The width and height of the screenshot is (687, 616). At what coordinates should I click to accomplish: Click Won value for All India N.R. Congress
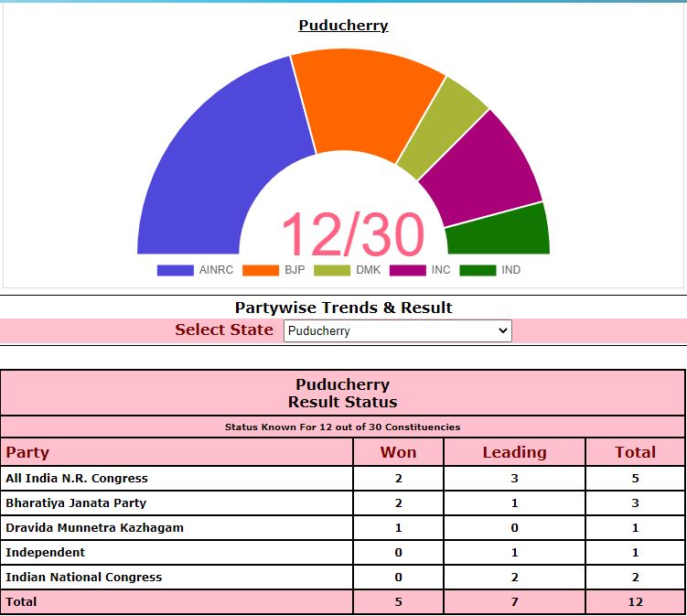pyautogui.click(x=398, y=479)
